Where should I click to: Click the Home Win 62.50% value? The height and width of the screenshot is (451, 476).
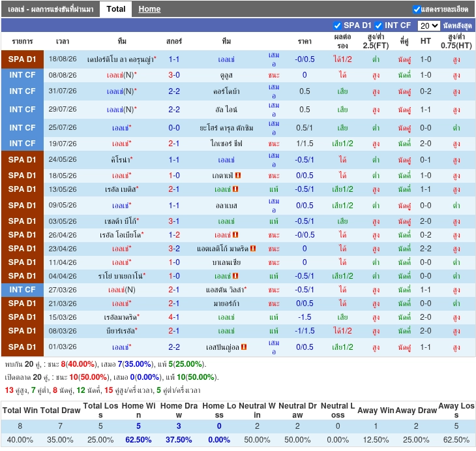[x=138, y=440]
